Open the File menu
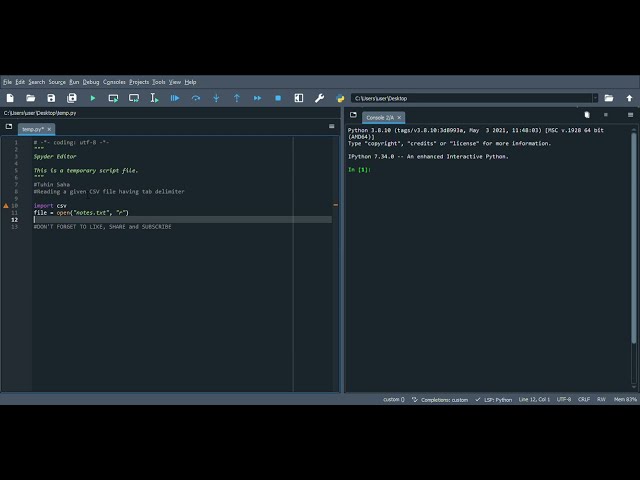 (x=7, y=82)
